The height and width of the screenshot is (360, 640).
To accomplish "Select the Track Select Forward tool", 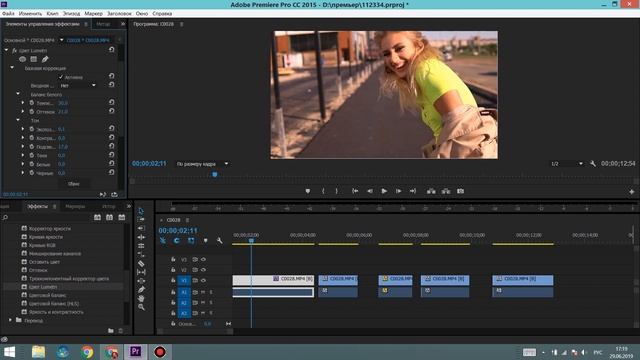I will point(141,219).
